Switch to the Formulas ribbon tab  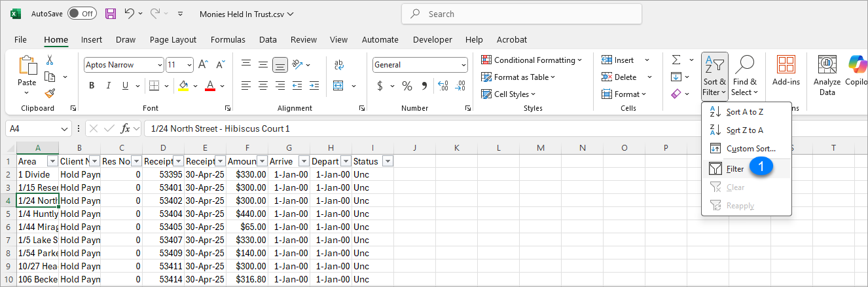(228, 39)
